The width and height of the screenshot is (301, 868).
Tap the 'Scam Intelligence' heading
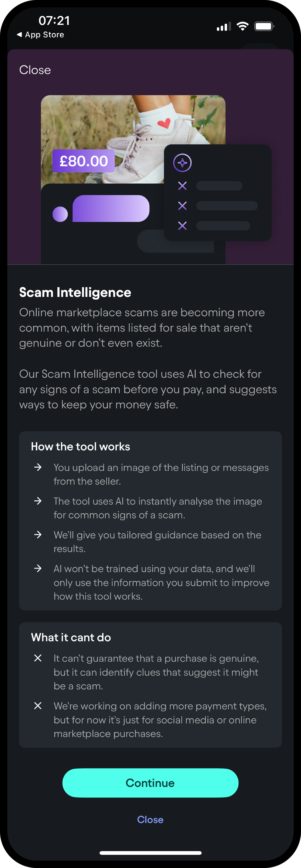pos(75,292)
